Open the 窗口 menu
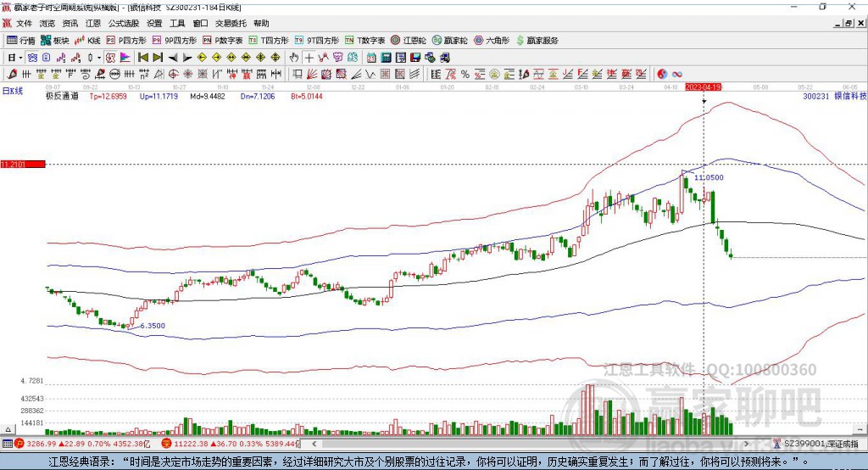This screenshot has width=868, height=470. [200, 23]
